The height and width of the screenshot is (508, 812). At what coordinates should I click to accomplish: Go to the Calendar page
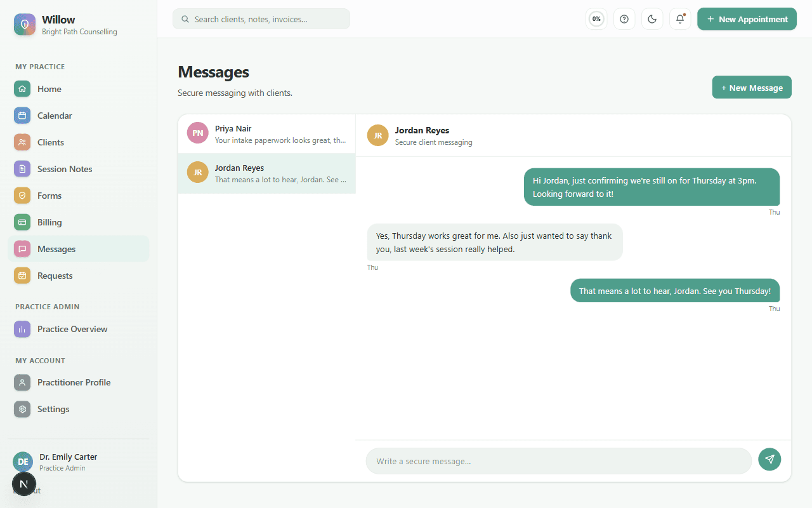click(79, 116)
